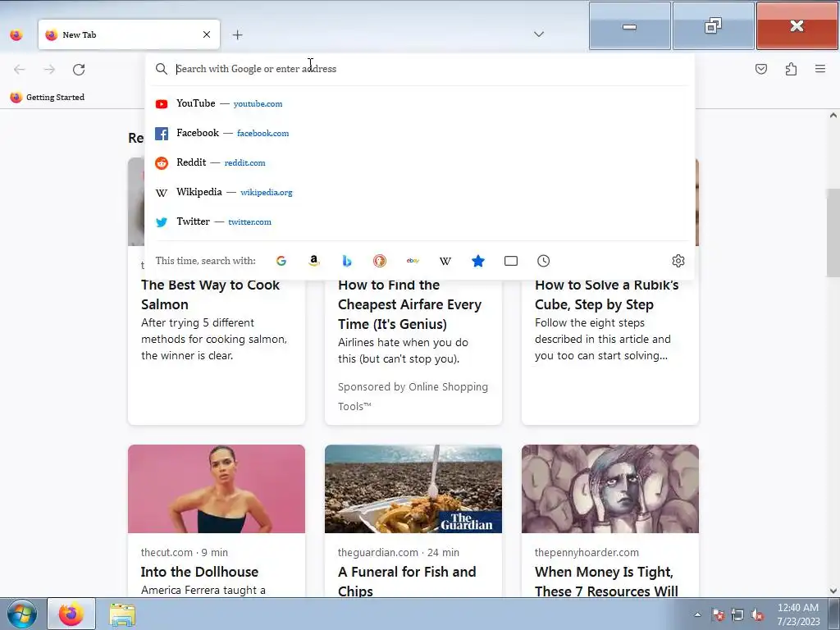Click thecut.com source label
The height and width of the screenshot is (630, 840).
click(x=167, y=552)
